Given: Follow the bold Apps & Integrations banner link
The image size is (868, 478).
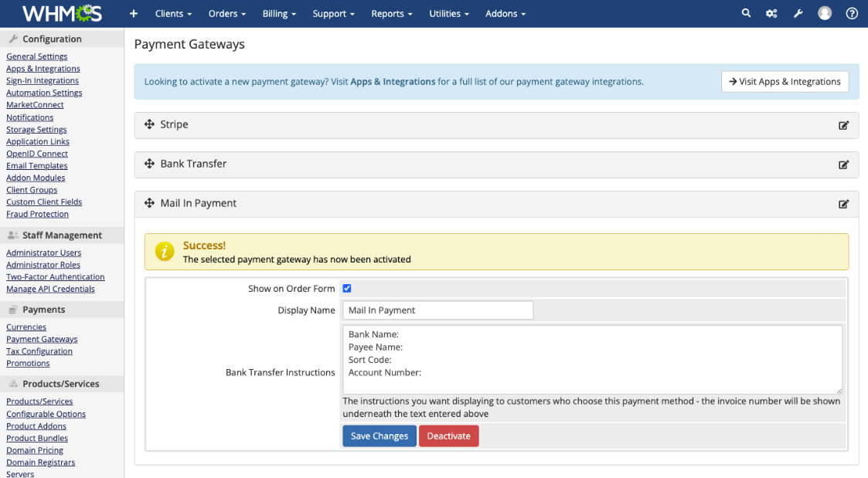Looking at the screenshot, I should pyautogui.click(x=393, y=81).
